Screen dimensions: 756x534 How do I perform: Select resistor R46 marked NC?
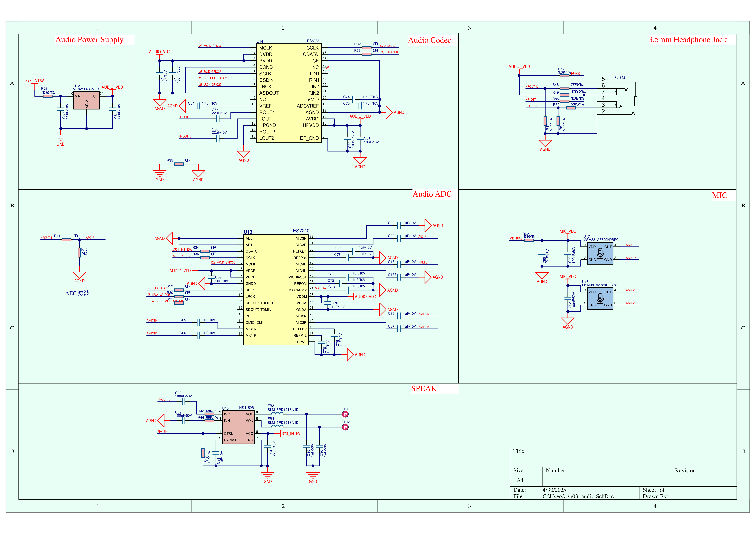(79, 253)
